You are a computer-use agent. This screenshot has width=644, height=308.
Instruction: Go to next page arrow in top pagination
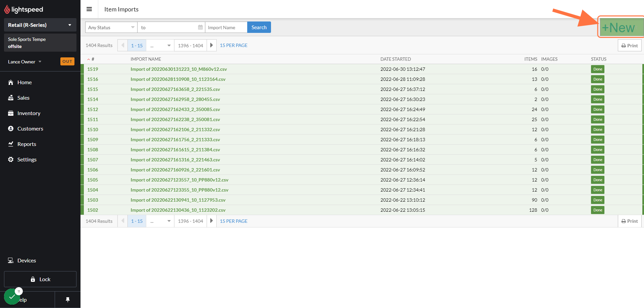(x=212, y=45)
